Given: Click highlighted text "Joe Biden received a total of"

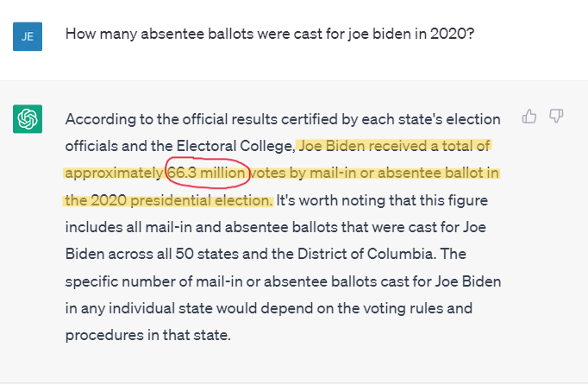Looking at the screenshot, I should tap(394, 146).
